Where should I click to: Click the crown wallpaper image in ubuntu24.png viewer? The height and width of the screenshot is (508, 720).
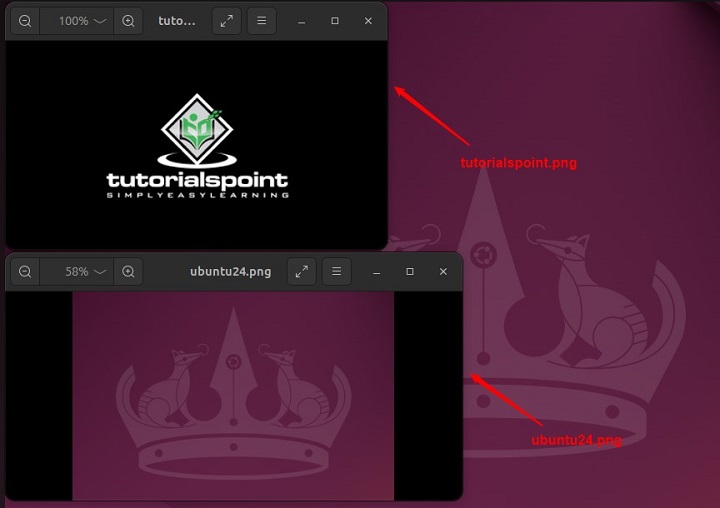[x=233, y=395]
